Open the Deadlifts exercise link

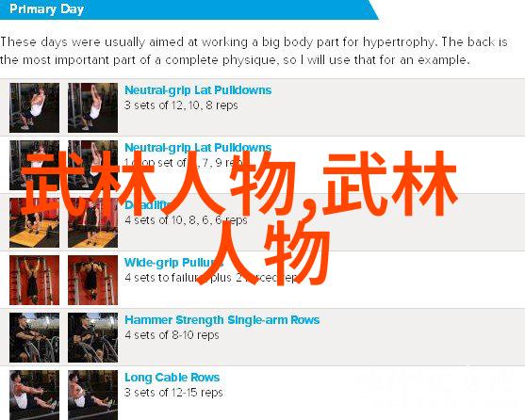pos(147,204)
